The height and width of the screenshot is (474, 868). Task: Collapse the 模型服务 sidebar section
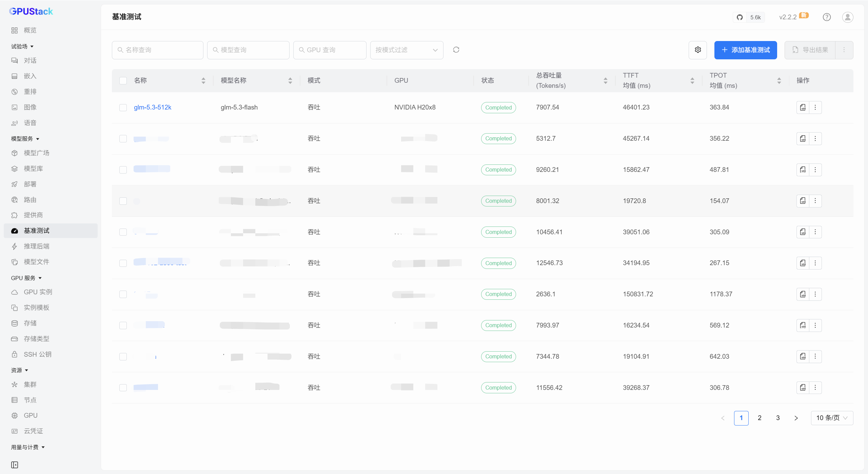click(25, 139)
